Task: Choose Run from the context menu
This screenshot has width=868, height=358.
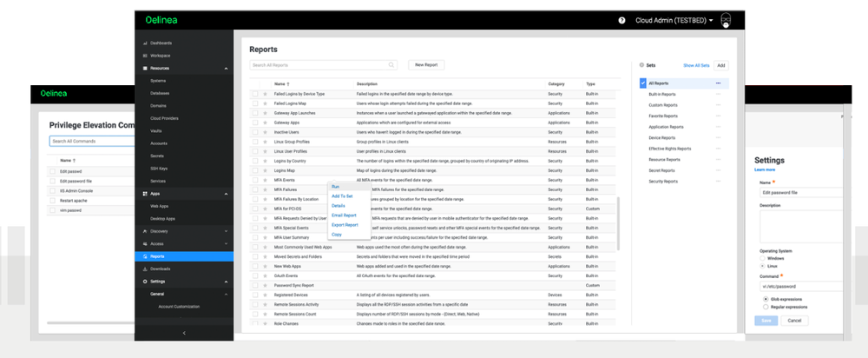Action: tap(335, 187)
